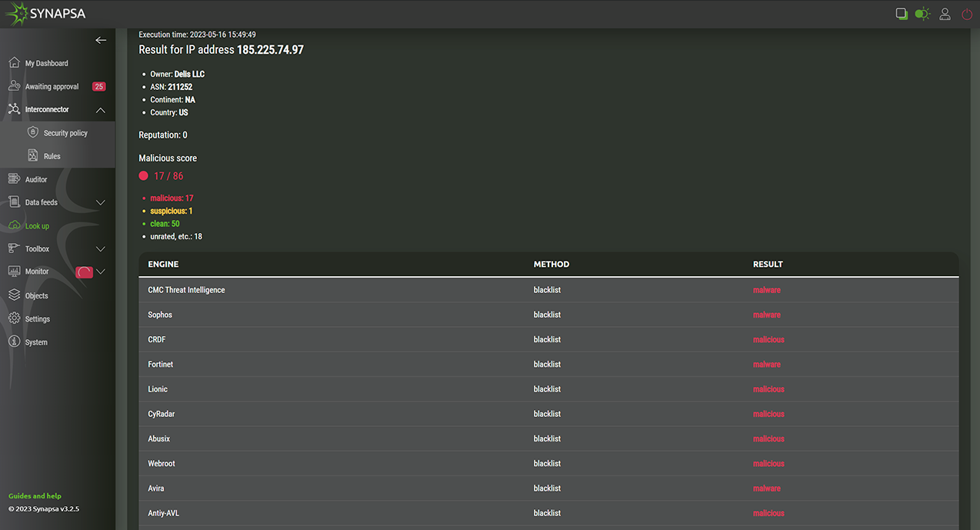This screenshot has height=530, width=980.
Task: Click the red malicious score indicator dot
Action: pos(143,175)
